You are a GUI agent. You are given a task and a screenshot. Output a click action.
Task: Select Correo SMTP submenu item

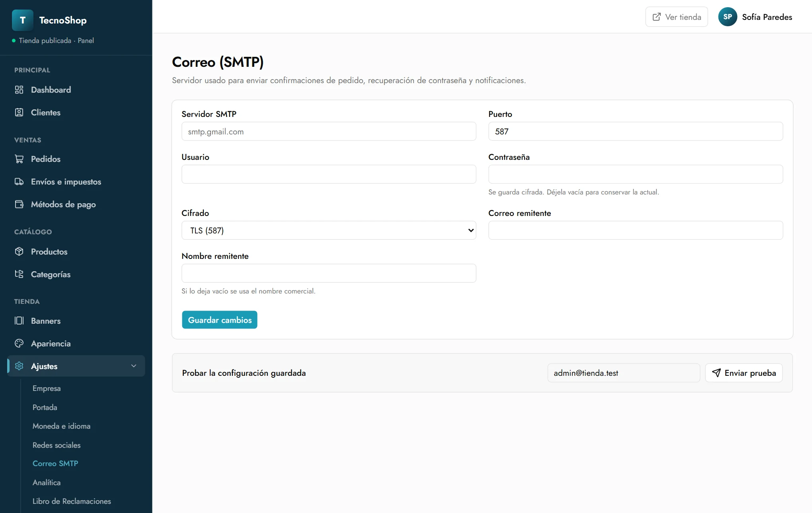coord(55,464)
